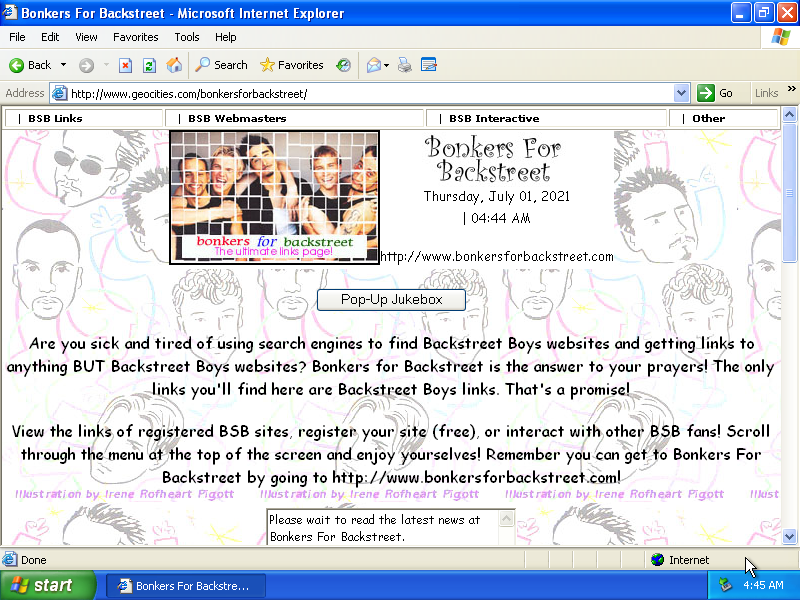Click the Bonkers for Backstreet banner image
800x600 pixels.
click(x=274, y=197)
